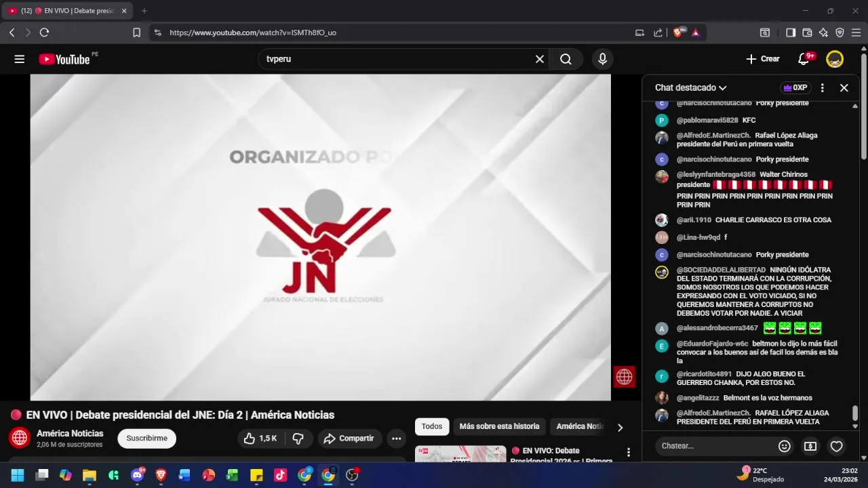
Task: Share this page from address bar
Action: tap(658, 33)
